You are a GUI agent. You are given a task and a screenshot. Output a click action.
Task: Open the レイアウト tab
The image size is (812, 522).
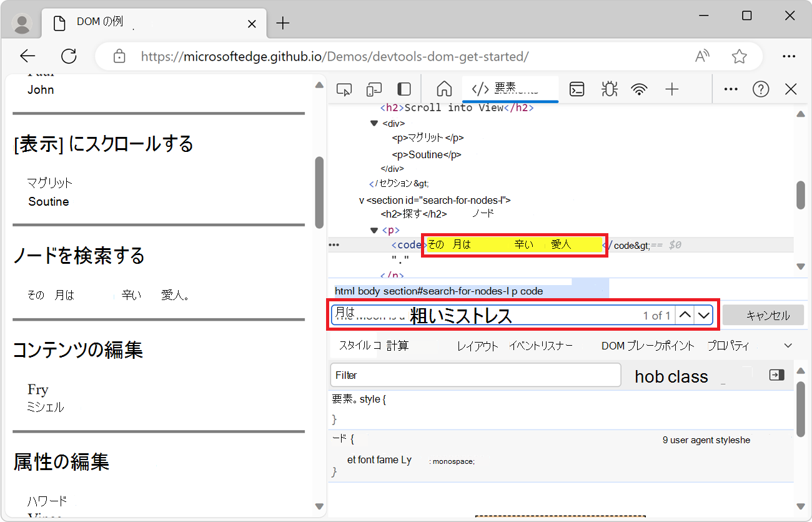pyautogui.click(x=478, y=346)
